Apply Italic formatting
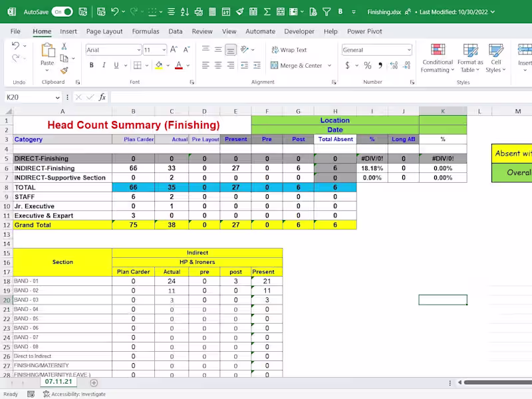This screenshot has width=532, height=399. point(104,65)
